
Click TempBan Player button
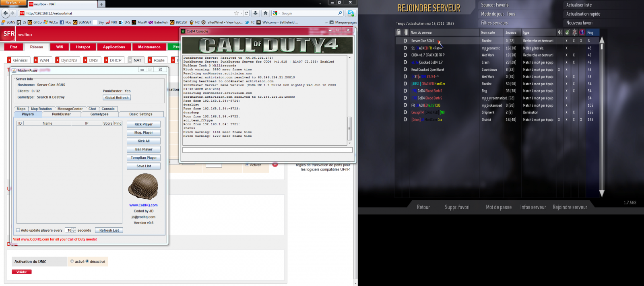point(143,158)
